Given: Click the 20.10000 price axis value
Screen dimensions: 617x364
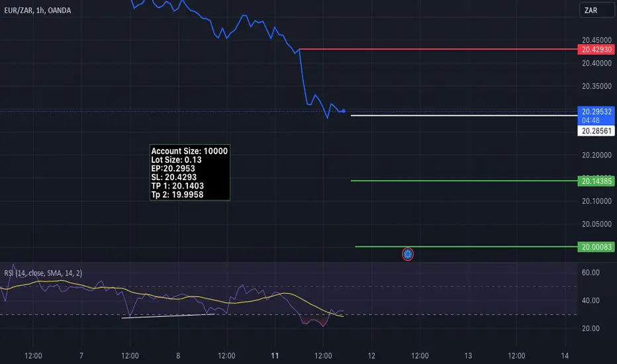Looking at the screenshot, I should 596,201.
